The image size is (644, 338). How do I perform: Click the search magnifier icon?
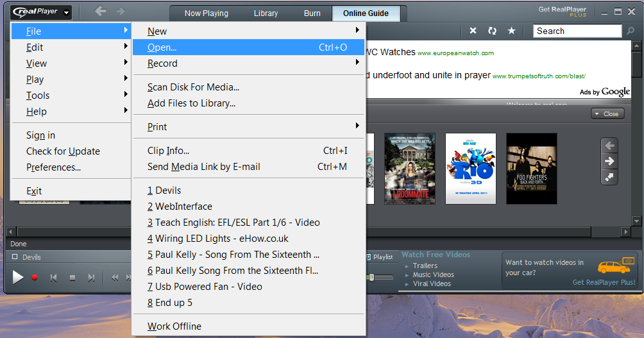(631, 31)
